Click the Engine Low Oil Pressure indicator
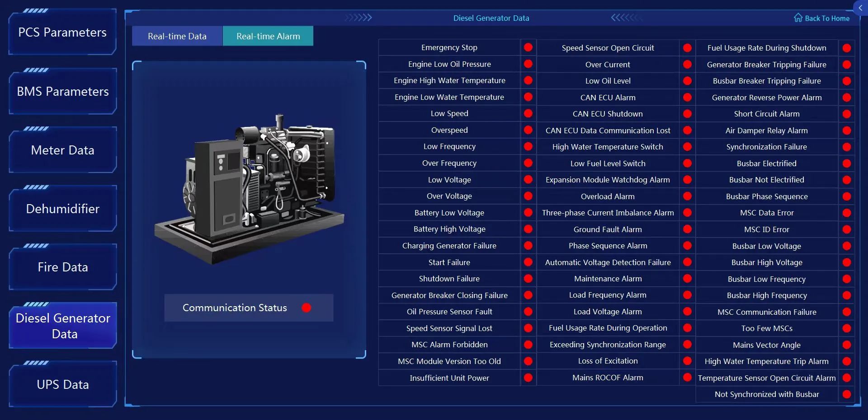868x420 pixels. click(x=528, y=64)
